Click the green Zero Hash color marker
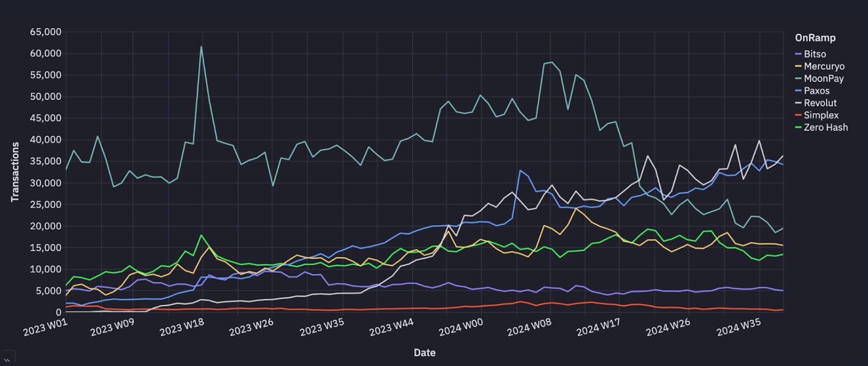Image resolution: width=868 pixels, height=366 pixels. click(x=798, y=127)
